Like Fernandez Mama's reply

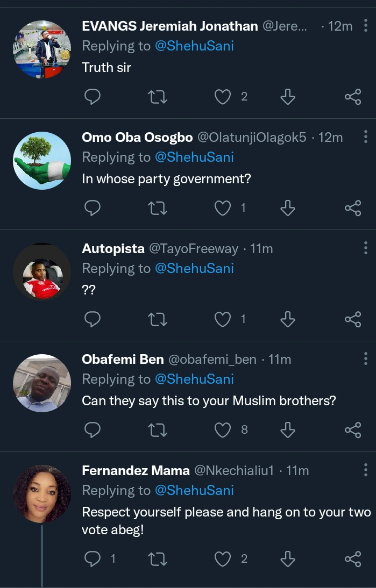(x=223, y=560)
